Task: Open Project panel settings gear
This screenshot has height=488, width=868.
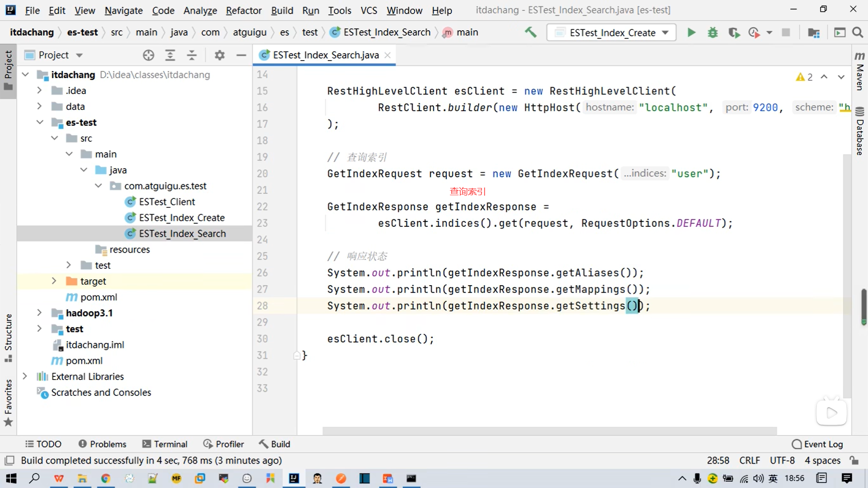Action: point(220,55)
